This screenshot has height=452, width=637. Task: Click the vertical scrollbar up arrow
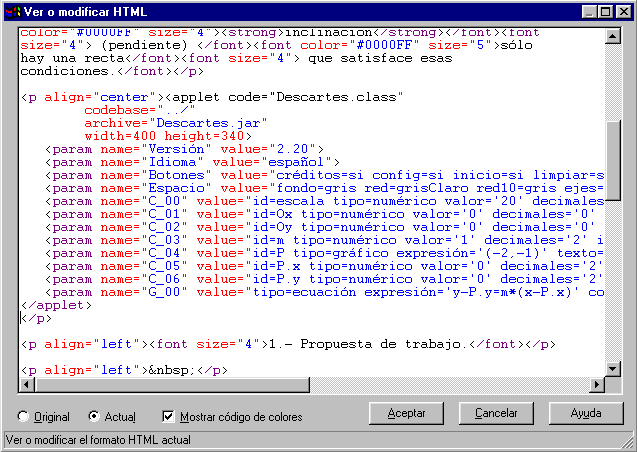613,37
